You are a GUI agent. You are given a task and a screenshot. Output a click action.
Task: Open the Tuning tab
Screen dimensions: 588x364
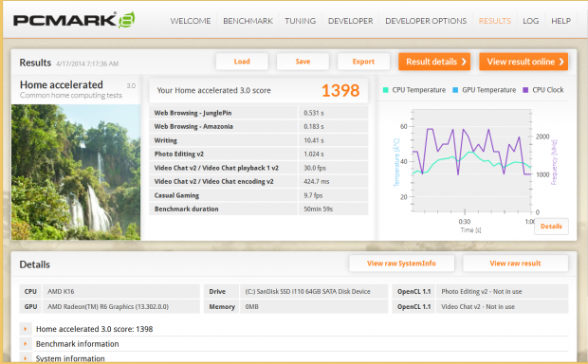(300, 21)
